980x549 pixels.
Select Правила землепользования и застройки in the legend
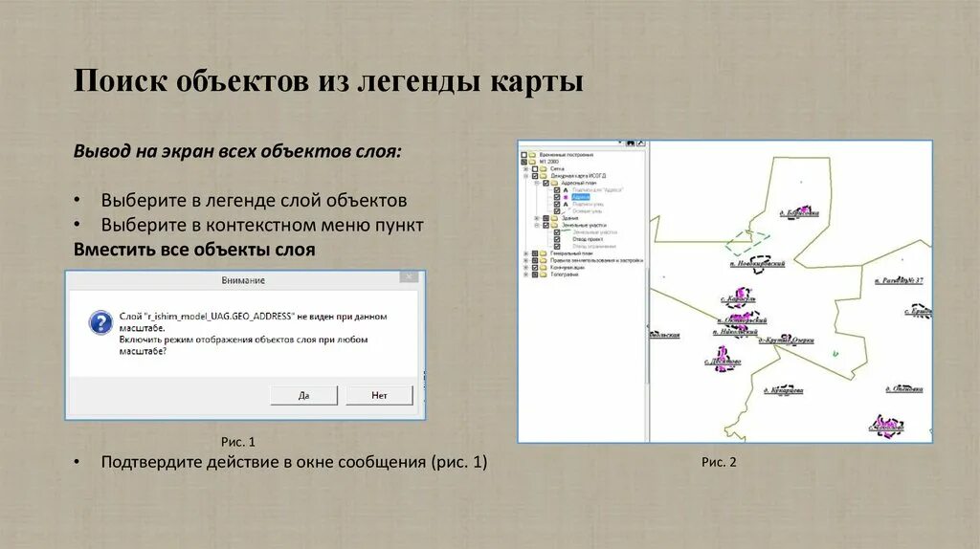tap(596, 260)
